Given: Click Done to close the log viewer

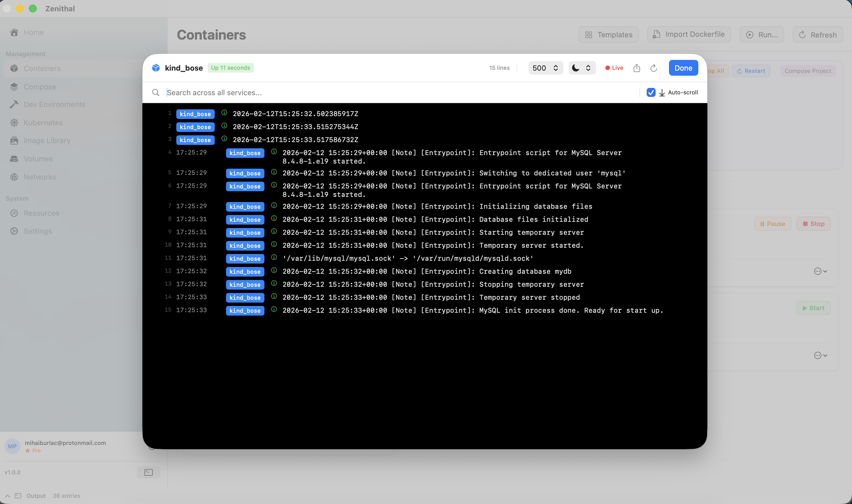Looking at the screenshot, I should (683, 68).
